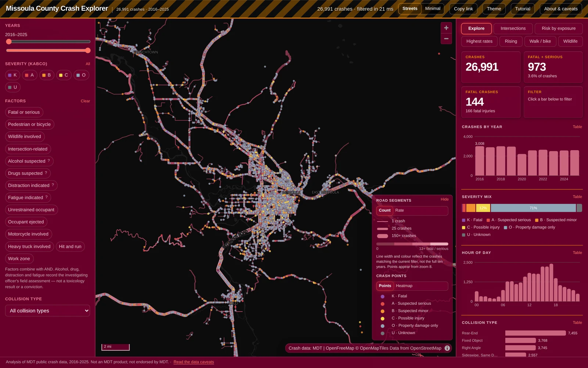588x368 pixels.
Task: Select the Walk / bike preset
Action: point(540,41)
